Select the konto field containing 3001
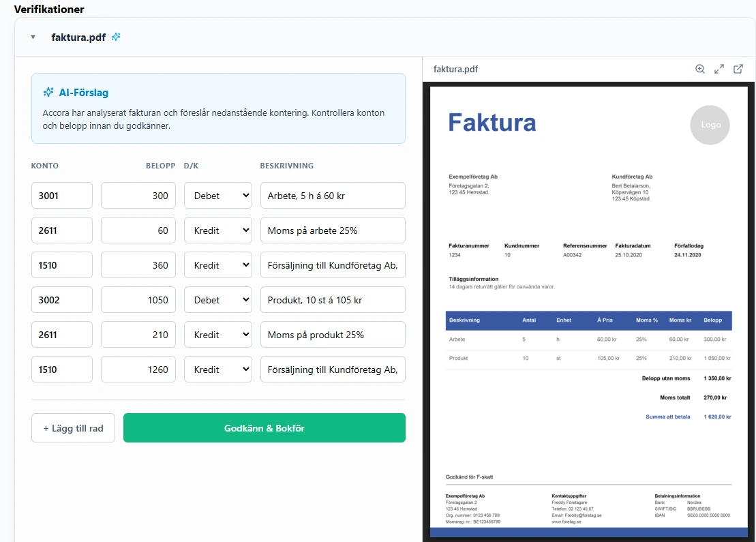This screenshot has width=756, height=542. [61, 195]
